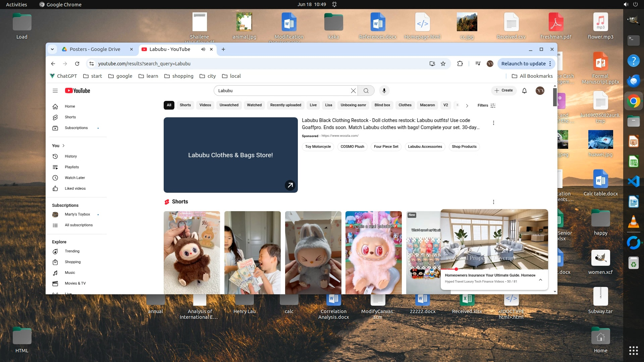Bookmark page with star icon
The image size is (644, 362).
click(443, 64)
